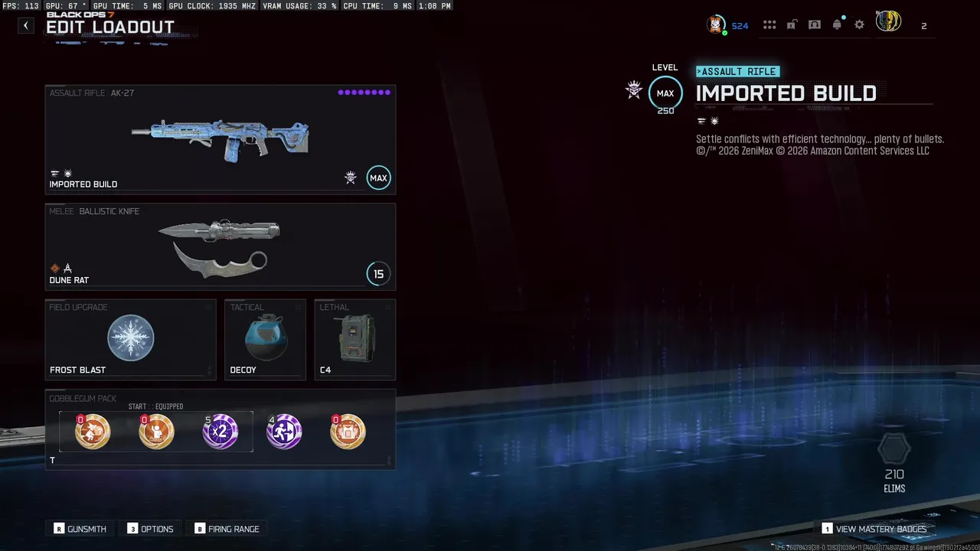Select the Frost Blast field upgrade slot
This screenshot has width=980, height=551.
(131, 339)
